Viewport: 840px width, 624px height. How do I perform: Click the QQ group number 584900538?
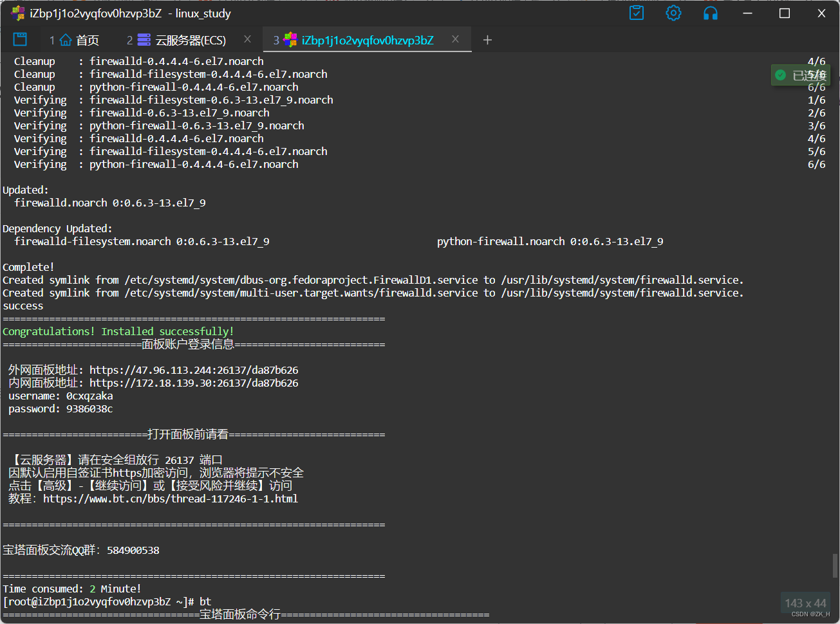pyautogui.click(x=133, y=550)
